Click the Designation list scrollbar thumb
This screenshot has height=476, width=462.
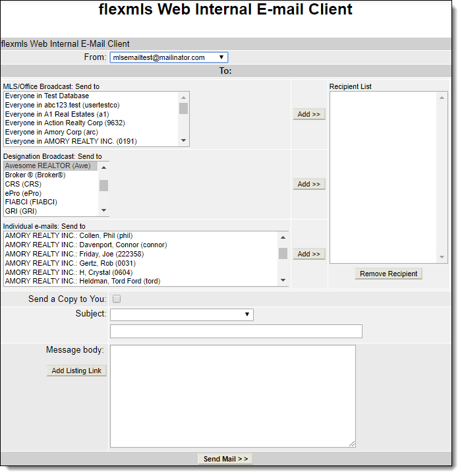point(104,185)
